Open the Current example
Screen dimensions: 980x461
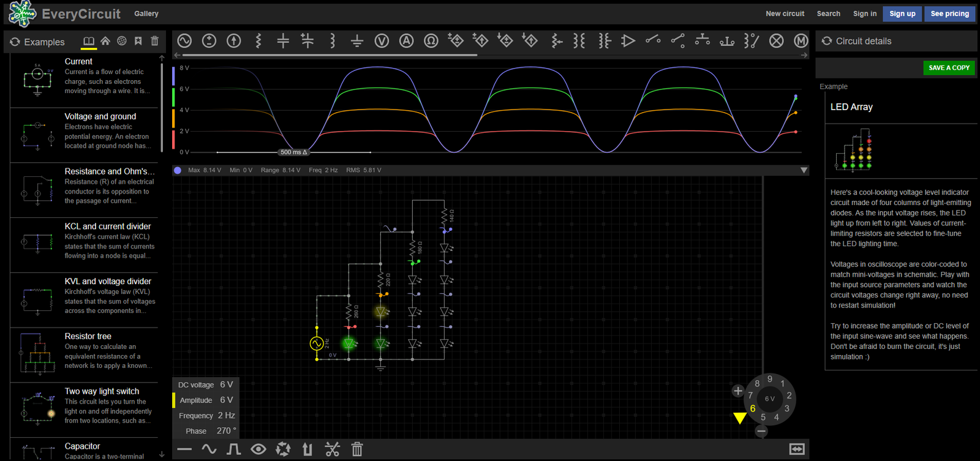84,80
